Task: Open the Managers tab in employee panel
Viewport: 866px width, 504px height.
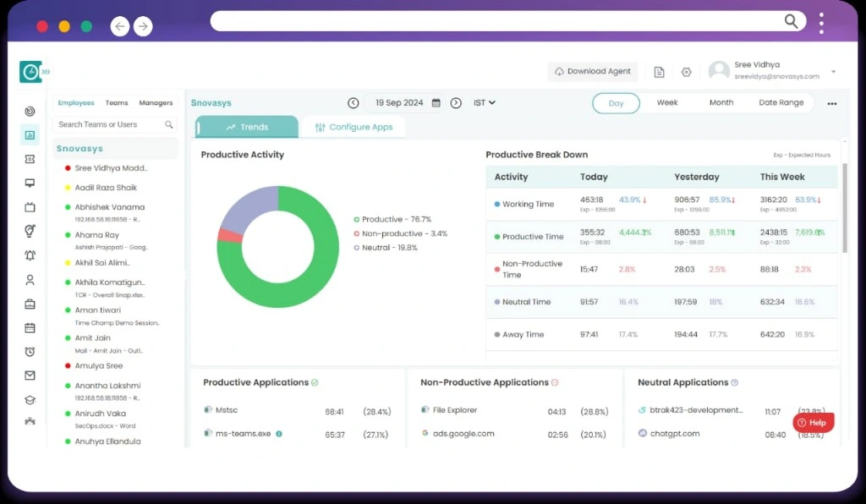Action: [x=156, y=103]
